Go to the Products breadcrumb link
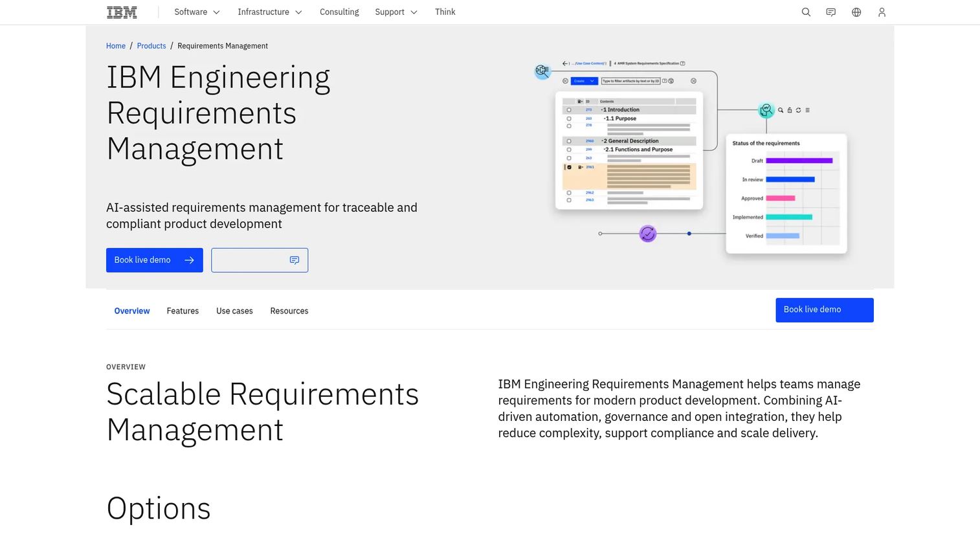This screenshot has height=551, width=980. 151,46
